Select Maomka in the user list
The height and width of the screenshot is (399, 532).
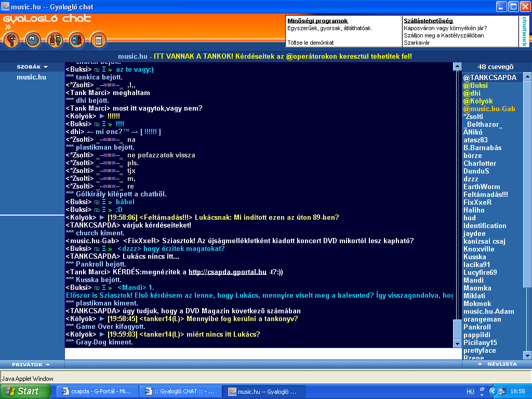coord(477,288)
